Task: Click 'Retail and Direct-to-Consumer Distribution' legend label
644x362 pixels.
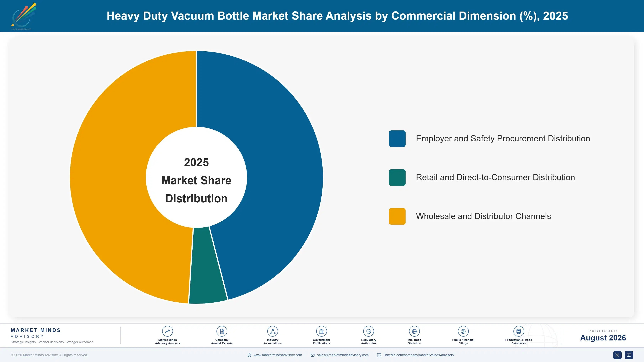Action: pyautogui.click(x=495, y=178)
